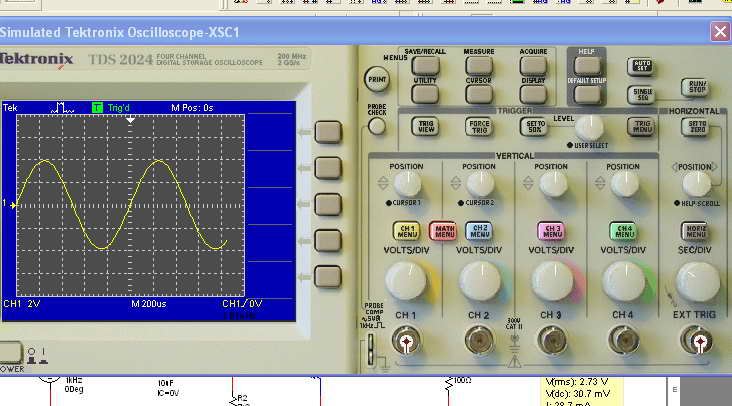
Task: Open the HORIZ MENU button
Action: pos(696,231)
